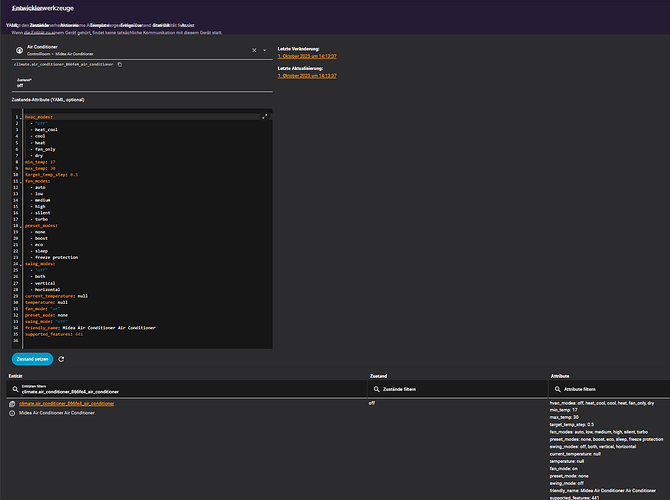
Task: Expand the YAML editor to fullscreen
Action: click(x=264, y=117)
